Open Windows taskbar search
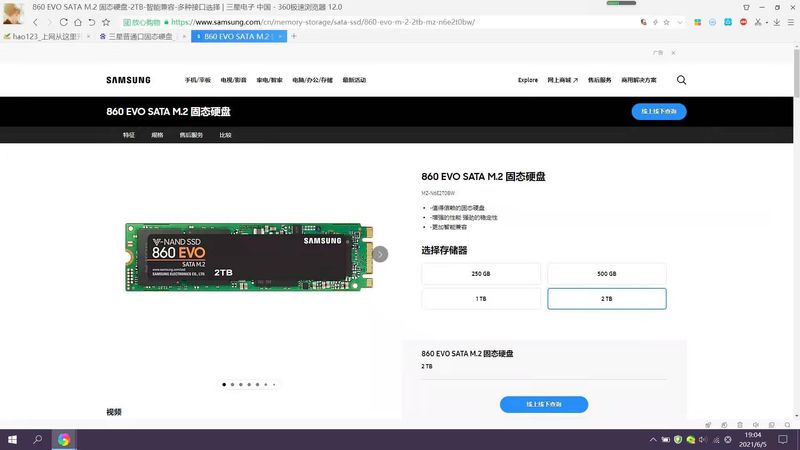The image size is (800, 450). pyautogui.click(x=38, y=439)
